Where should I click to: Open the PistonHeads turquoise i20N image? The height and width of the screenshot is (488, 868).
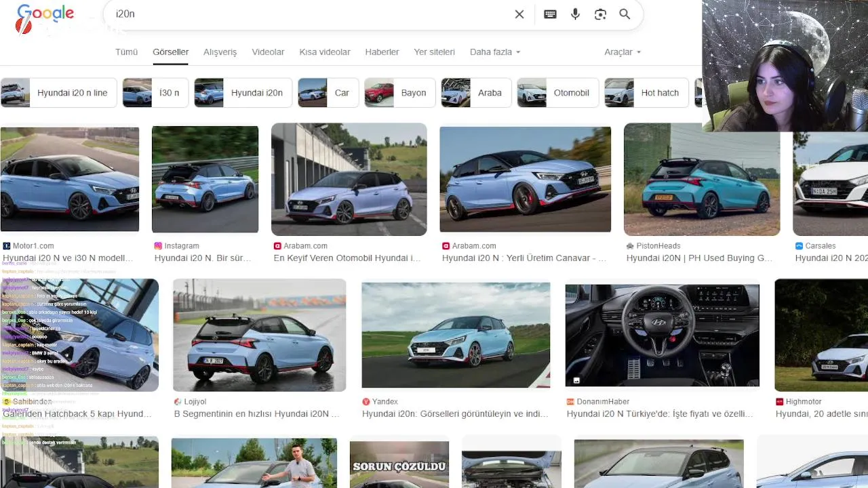[x=702, y=179]
